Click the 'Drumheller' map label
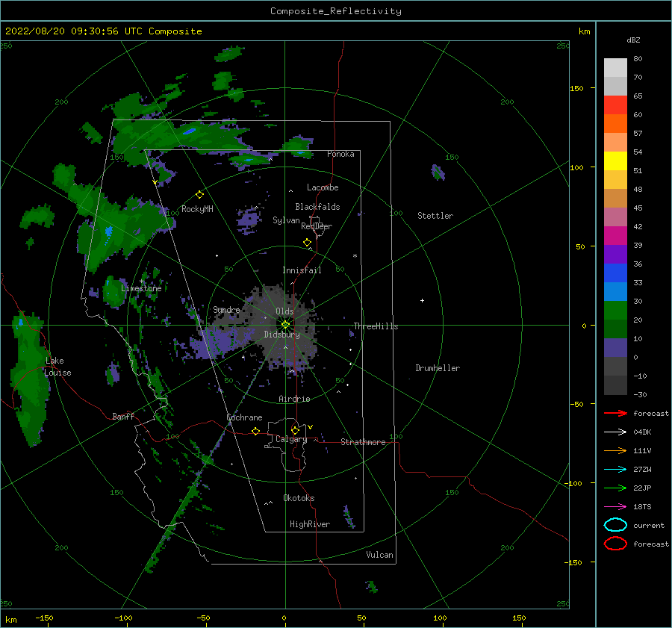672x628 pixels. pyautogui.click(x=438, y=368)
